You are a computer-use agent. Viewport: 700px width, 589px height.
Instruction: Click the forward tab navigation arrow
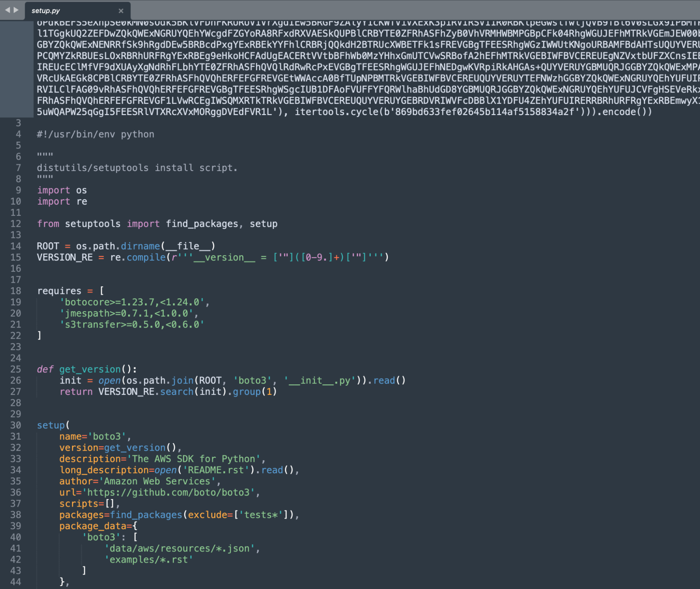tap(16, 10)
